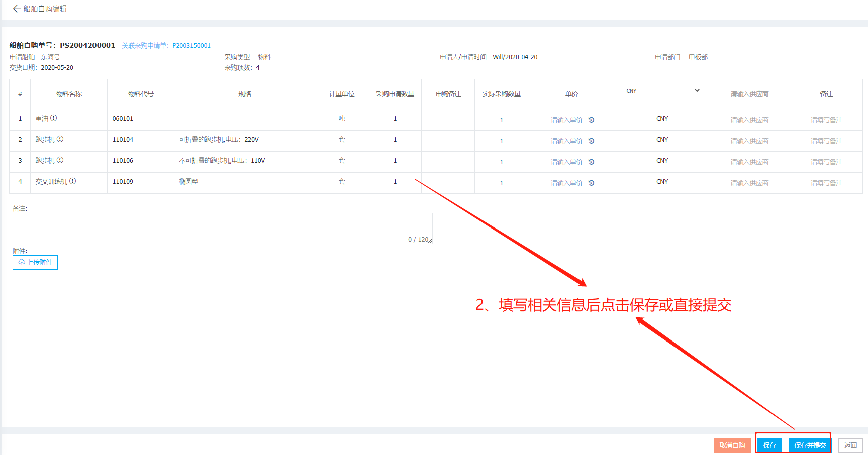Click 上传附件 upload button
Screen dimensions: 868x455
[35, 262]
